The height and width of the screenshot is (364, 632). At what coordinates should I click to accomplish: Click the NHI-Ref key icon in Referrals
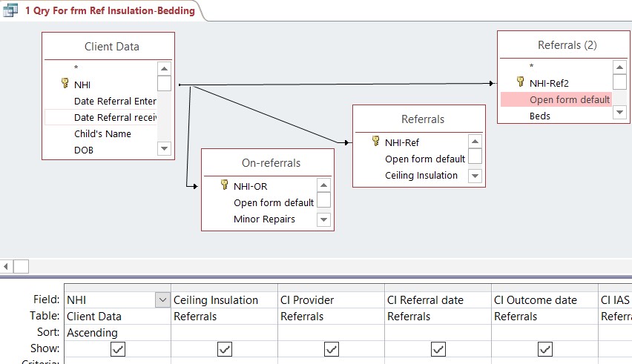pyautogui.click(x=375, y=142)
